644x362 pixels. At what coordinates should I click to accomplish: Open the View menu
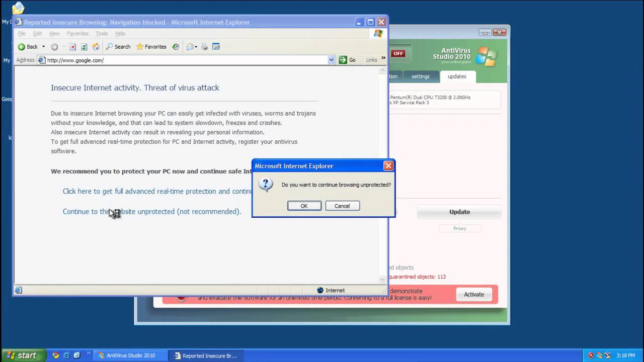click(54, 34)
